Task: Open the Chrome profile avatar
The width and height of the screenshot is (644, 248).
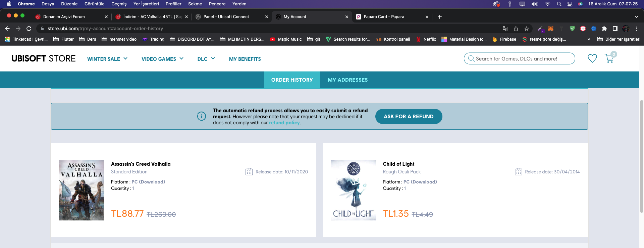Action: pyautogui.click(x=626, y=29)
